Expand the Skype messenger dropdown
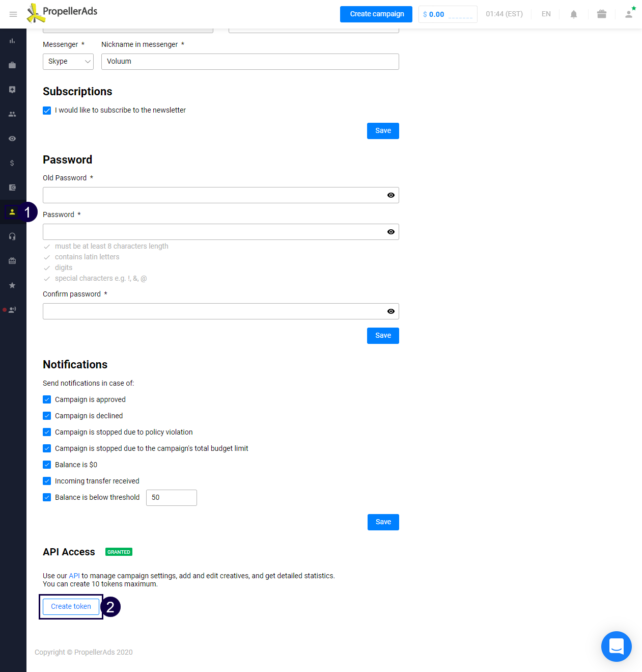This screenshot has height=672, width=642. pos(68,62)
